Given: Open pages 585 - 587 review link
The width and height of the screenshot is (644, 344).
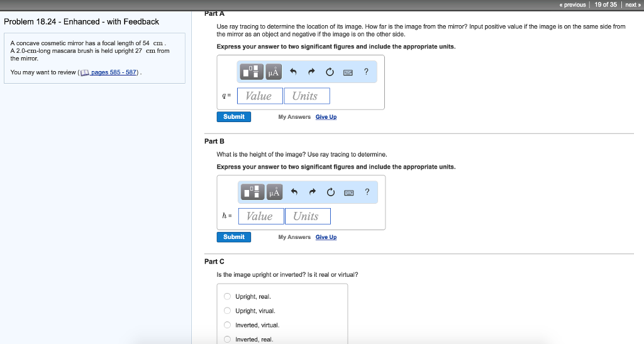Looking at the screenshot, I should (x=113, y=72).
